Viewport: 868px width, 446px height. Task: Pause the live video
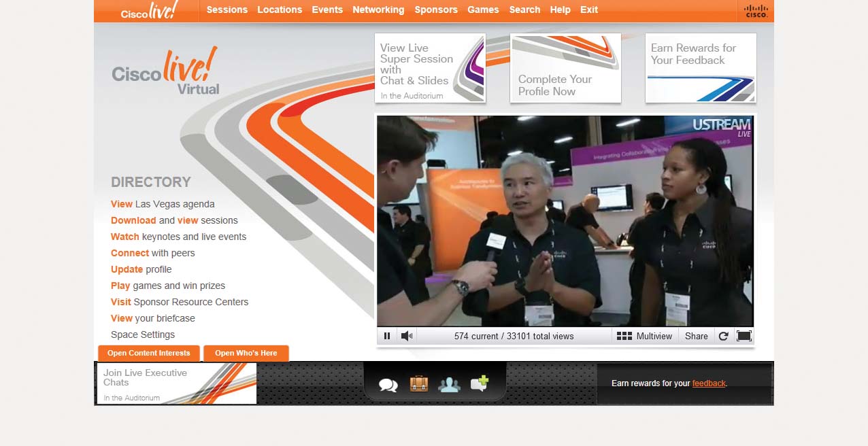coord(386,335)
